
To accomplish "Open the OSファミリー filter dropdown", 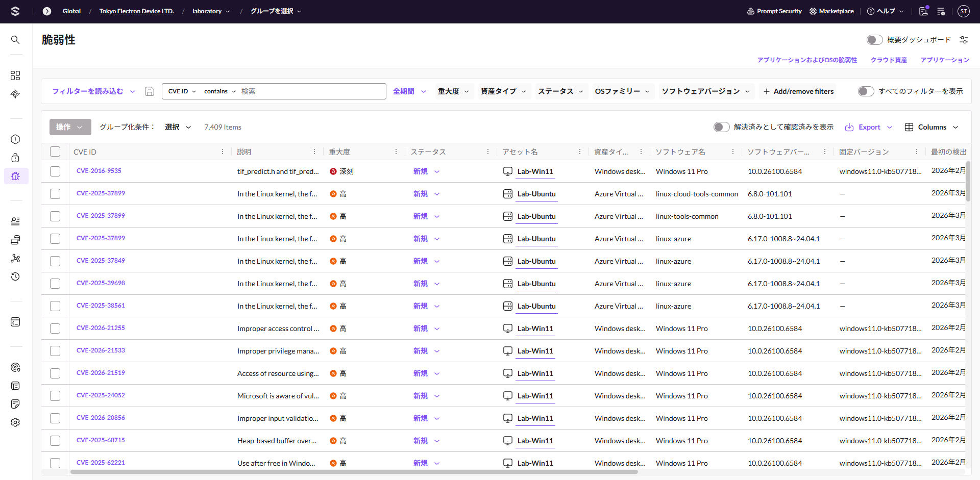I will tap(622, 91).
